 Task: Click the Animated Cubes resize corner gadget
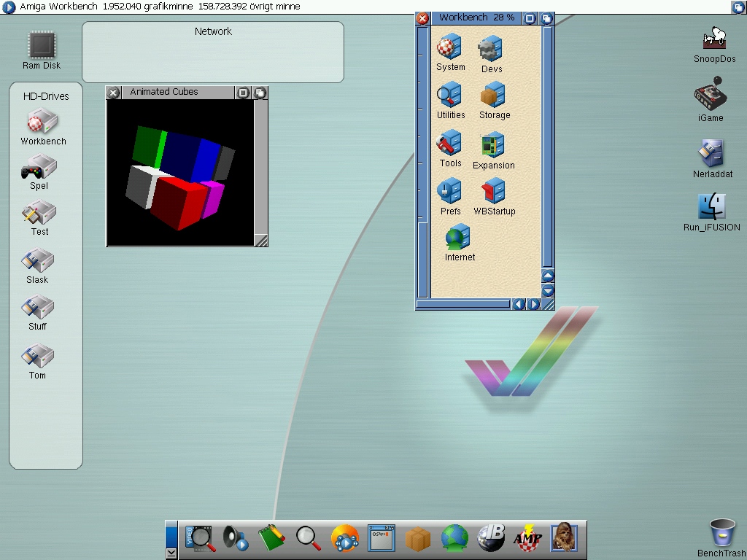pyautogui.click(x=261, y=241)
